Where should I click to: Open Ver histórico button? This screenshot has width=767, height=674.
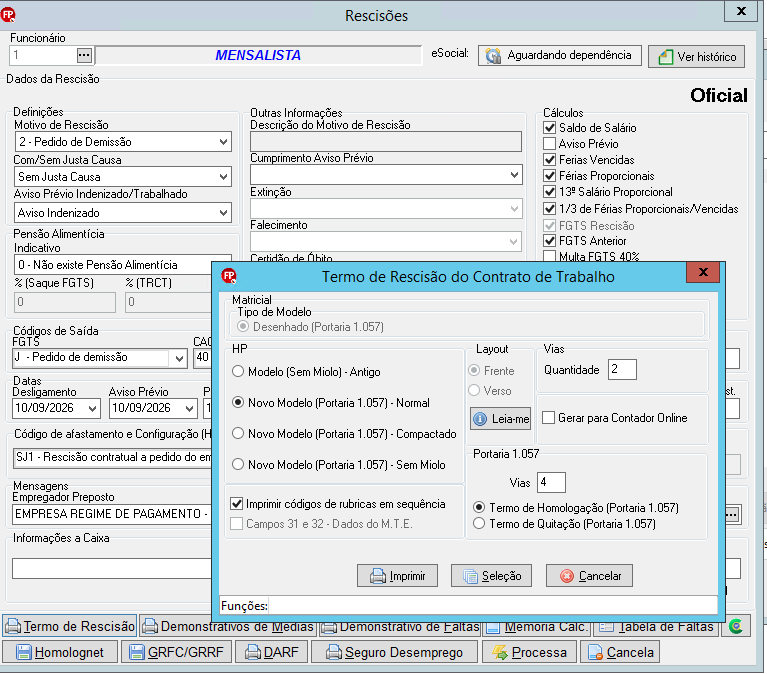[x=696, y=57]
